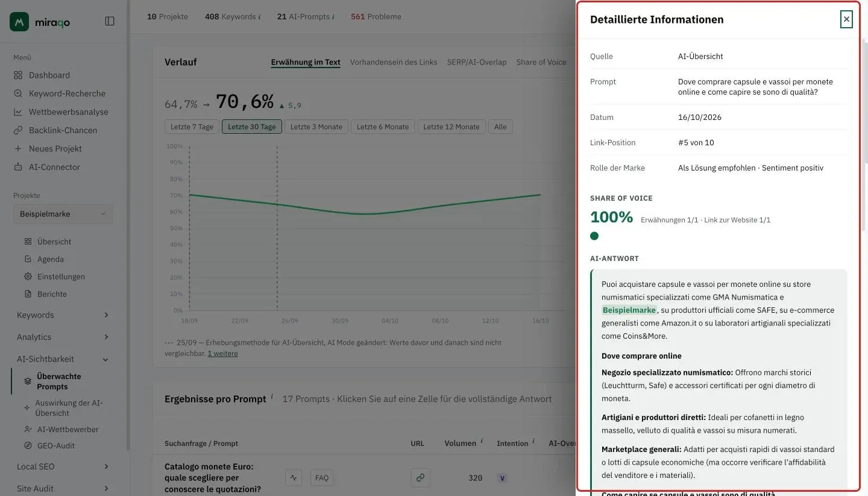This screenshot has height=496, width=868.
Task: Click the trend chart icon in Catalogo monete row
Action: tap(294, 478)
